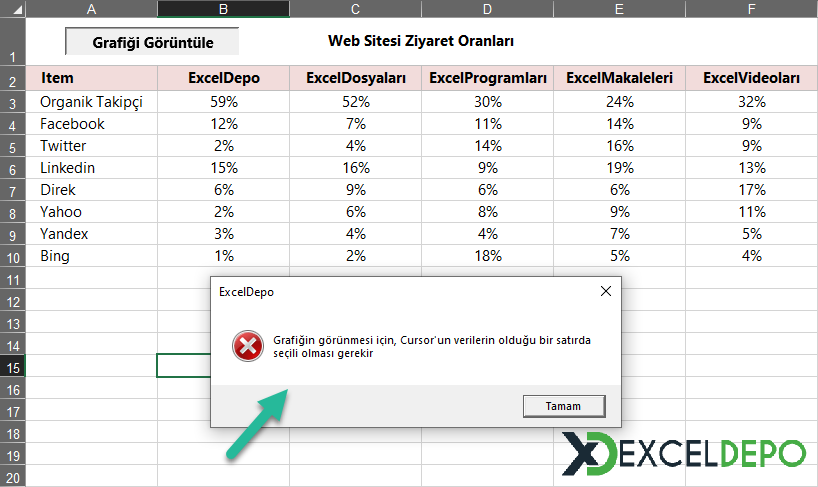Click the 'ExcelProgramları' header cell
The width and height of the screenshot is (818, 487).
(487, 78)
